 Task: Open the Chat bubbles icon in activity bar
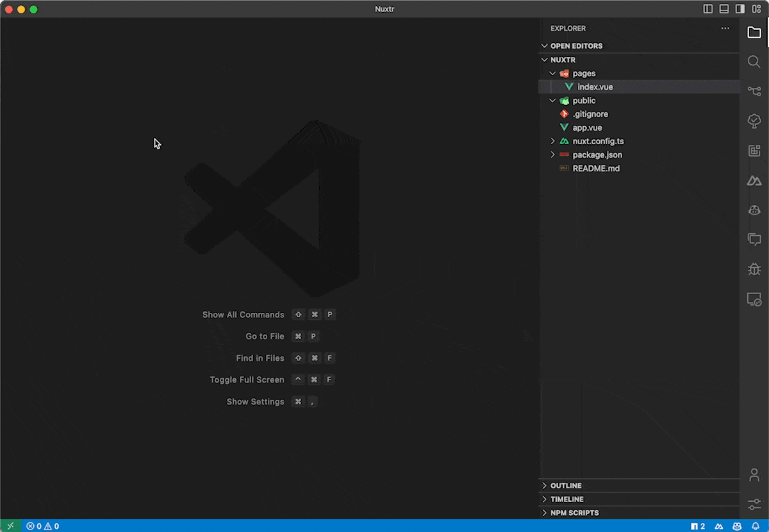[x=754, y=240]
